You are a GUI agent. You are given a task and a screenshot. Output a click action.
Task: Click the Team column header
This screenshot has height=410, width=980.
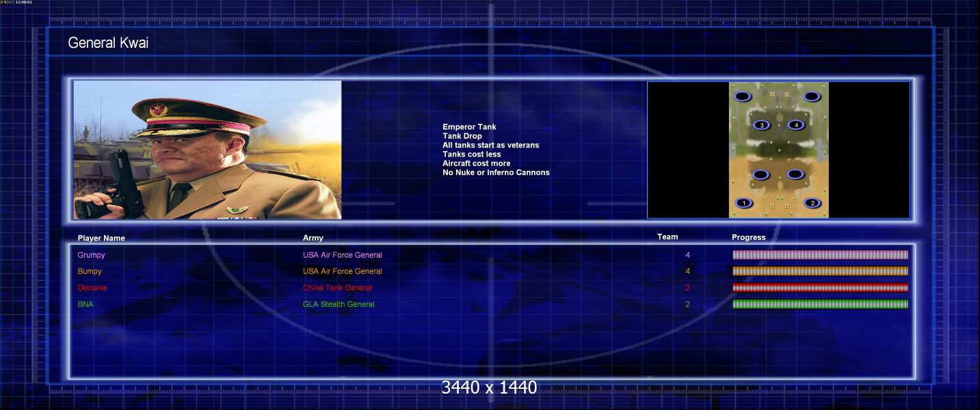click(667, 237)
